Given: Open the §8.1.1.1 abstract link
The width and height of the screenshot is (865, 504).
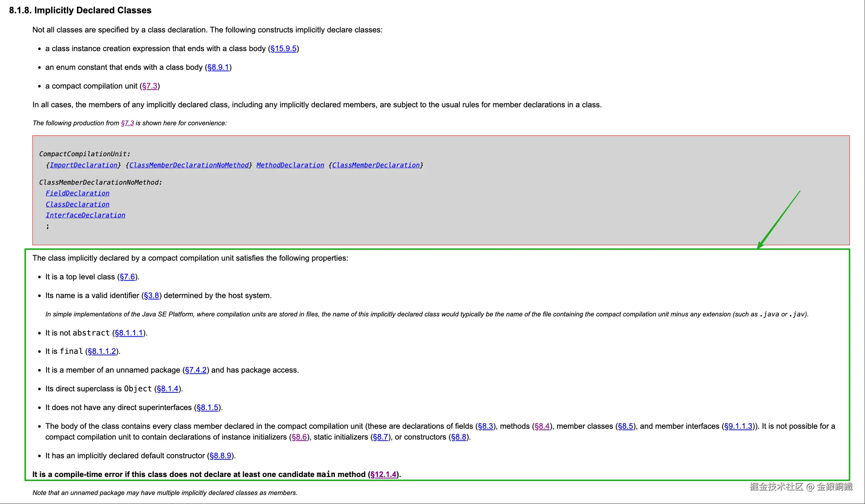Looking at the screenshot, I should click(129, 333).
